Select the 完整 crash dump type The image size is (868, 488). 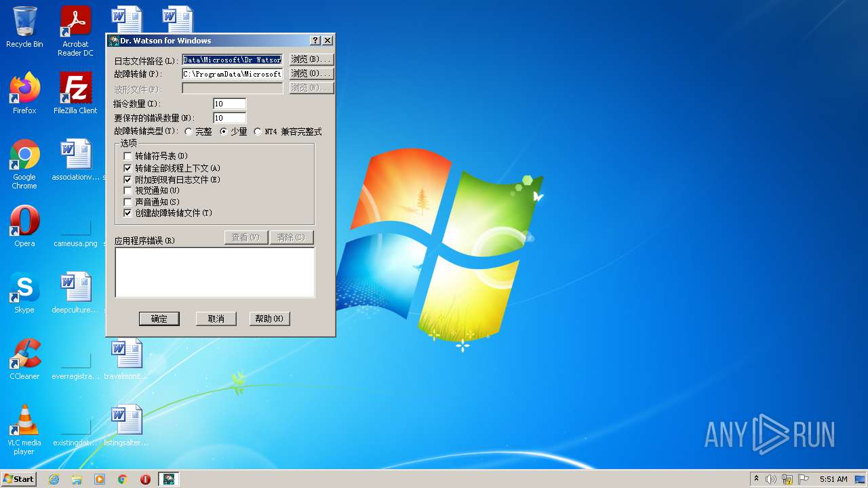point(189,131)
